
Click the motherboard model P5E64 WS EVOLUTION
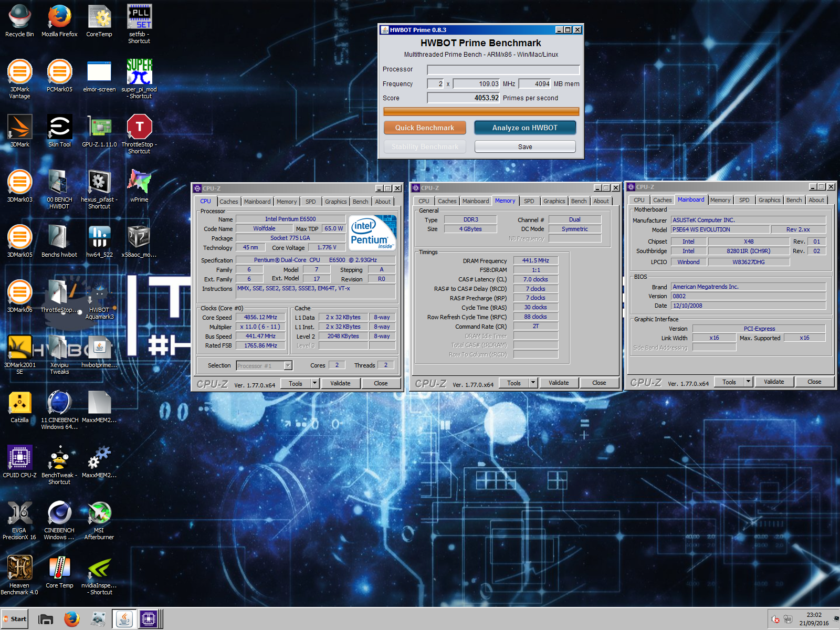720,229
